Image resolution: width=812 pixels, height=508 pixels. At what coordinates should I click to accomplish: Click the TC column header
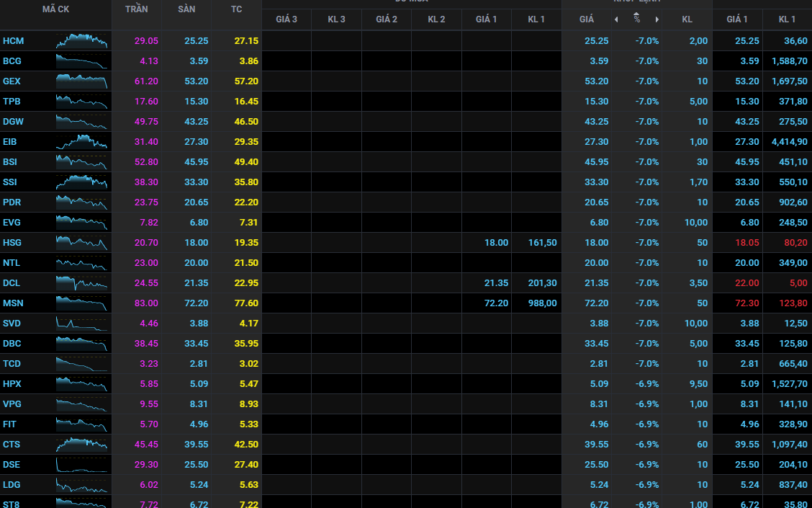pos(237,9)
